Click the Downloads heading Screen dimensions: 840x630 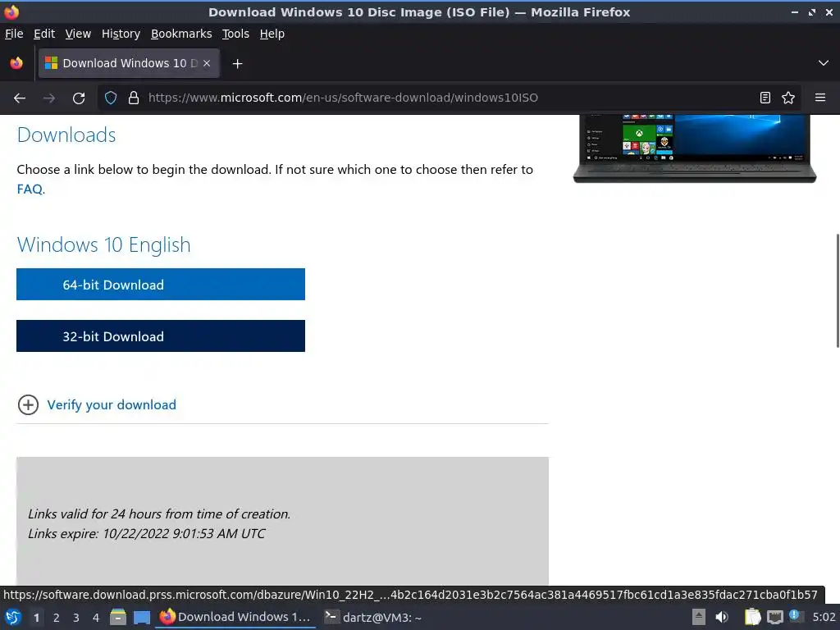click(66, 135)
